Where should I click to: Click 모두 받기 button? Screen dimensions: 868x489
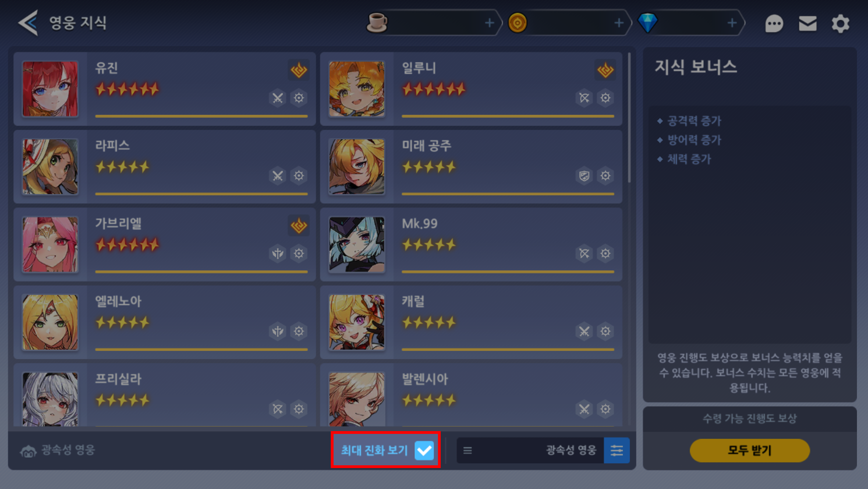(749, 450)
